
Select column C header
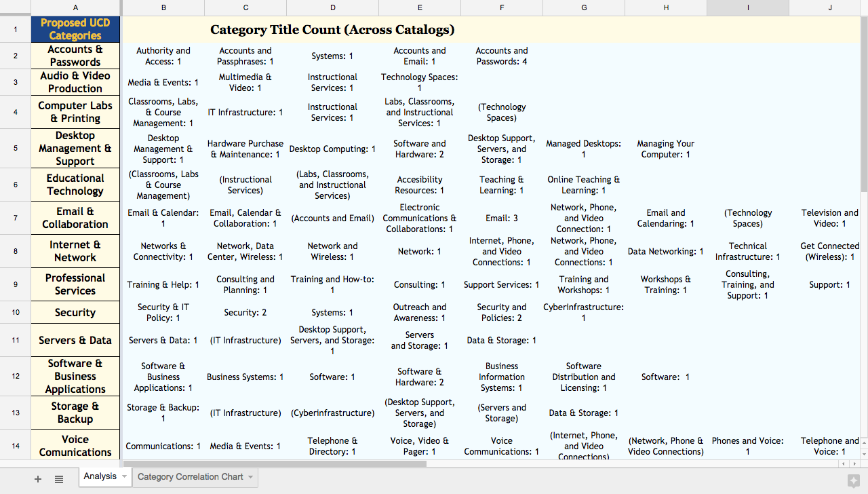point(245,7)
